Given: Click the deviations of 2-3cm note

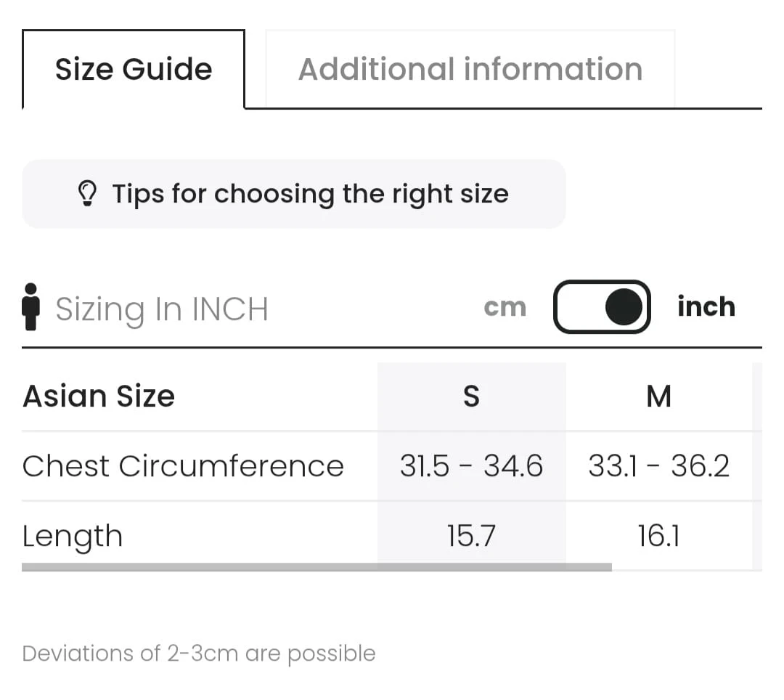Looking at the screenshot, I should (199, 654).
